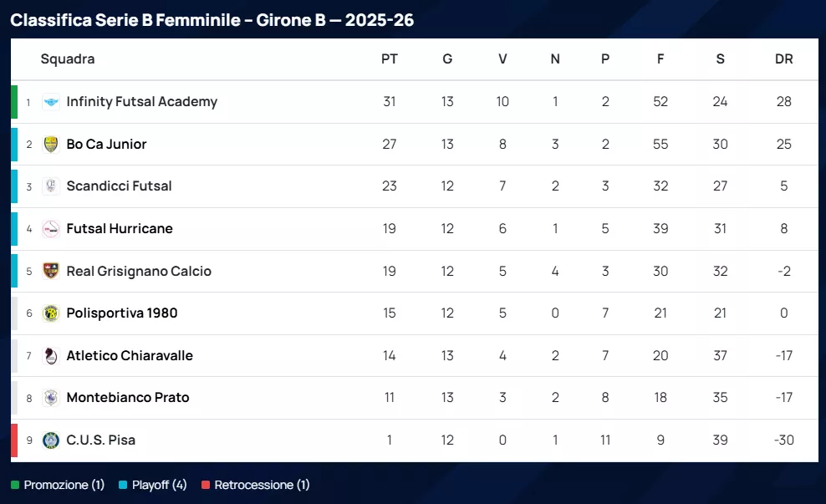This screenshot has height=504, width=826.
Task: Click the Polisportiva 1980 team logo
Action: 51,313
